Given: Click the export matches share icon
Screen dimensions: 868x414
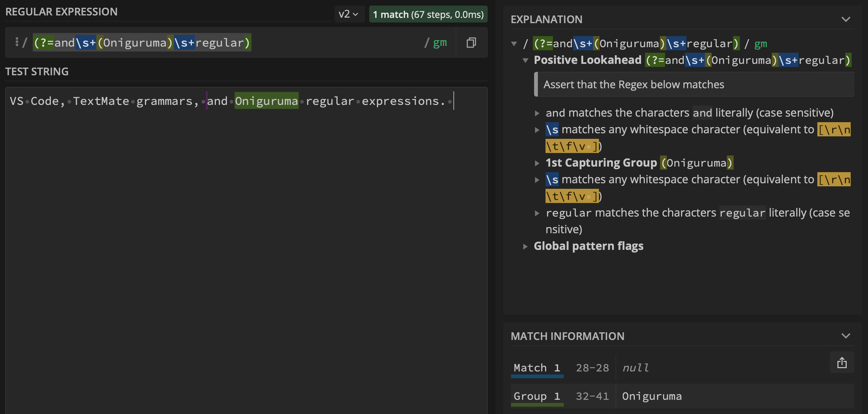Looking at the screenshot, I should pyautogui.click(x=841, y=362).
